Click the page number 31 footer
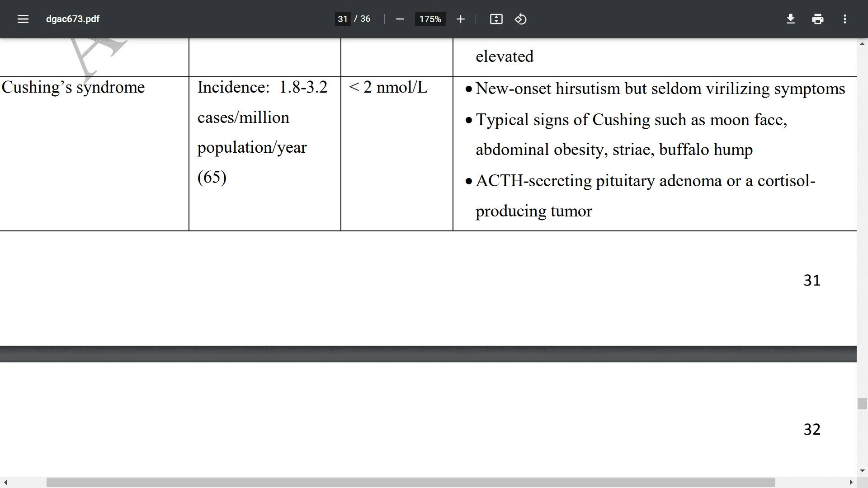Viewport: 868px width, 488px height. (x=812, y=281)
